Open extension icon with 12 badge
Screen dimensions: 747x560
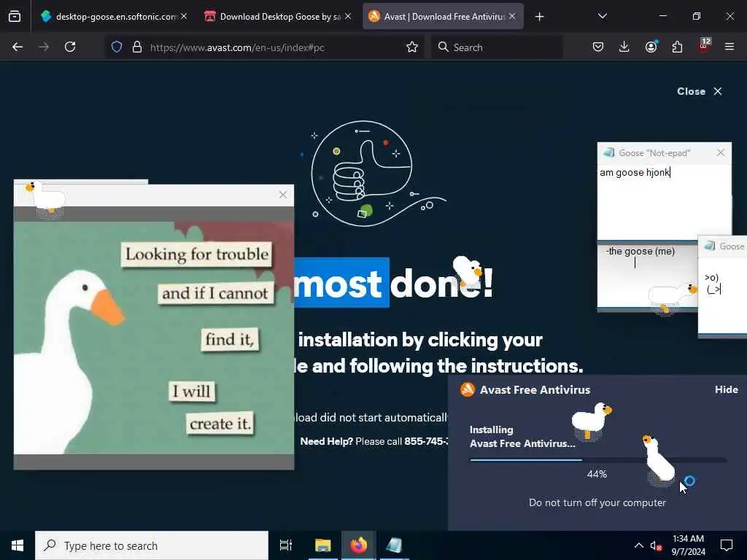704,46
